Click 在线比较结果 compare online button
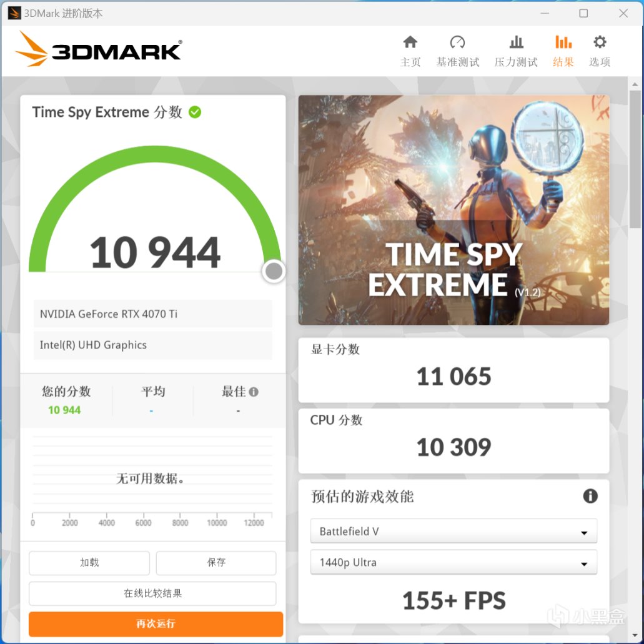The height and width of the screenshot is (644, 644). [x=152, y=593]
